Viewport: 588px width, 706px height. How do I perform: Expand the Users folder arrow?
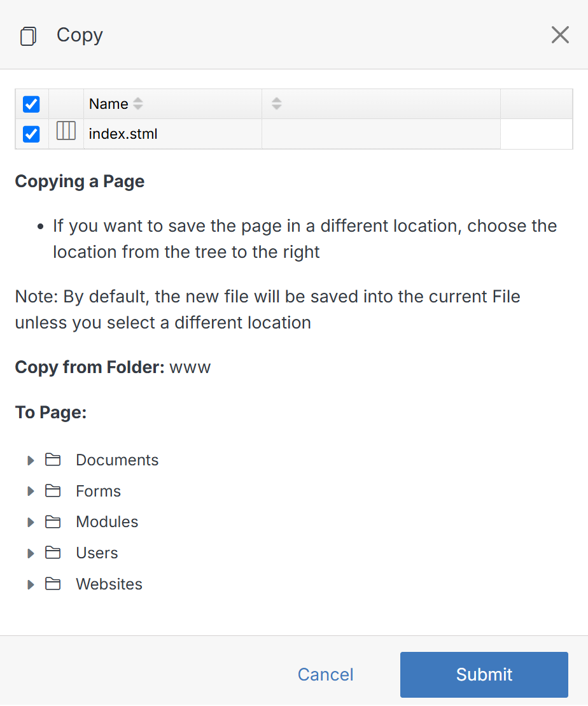coord(31,553)
